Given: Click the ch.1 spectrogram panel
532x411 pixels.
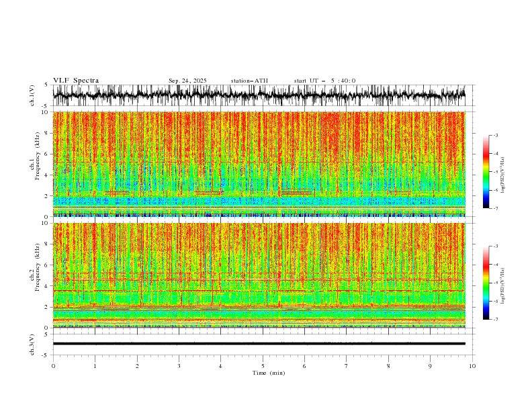Looking at the screenshot, I should tap(259, 164).
